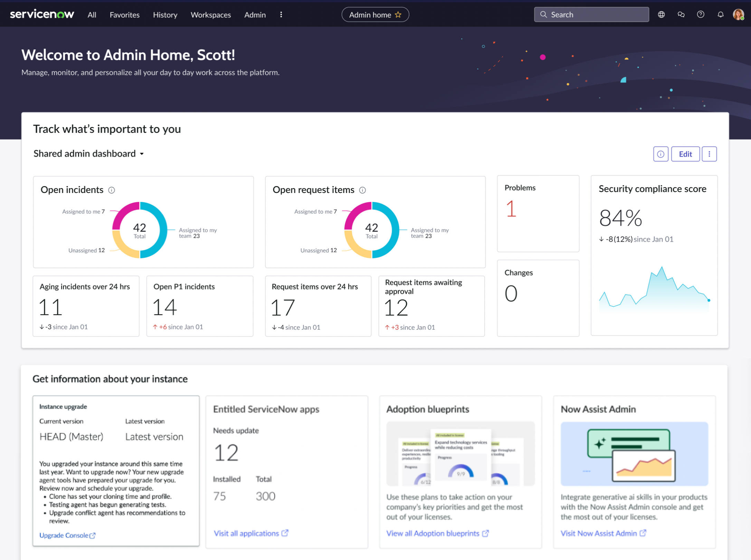This screenshot has width=751, height=560.
Task: Click Open request items 'Assigned to me 7' label
Action: [315, 212]
